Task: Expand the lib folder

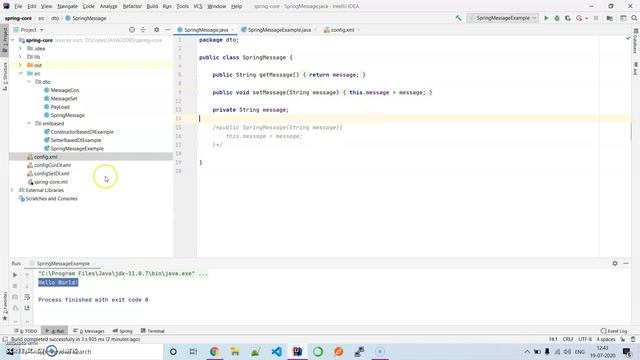Action: (x=20, y=57)
